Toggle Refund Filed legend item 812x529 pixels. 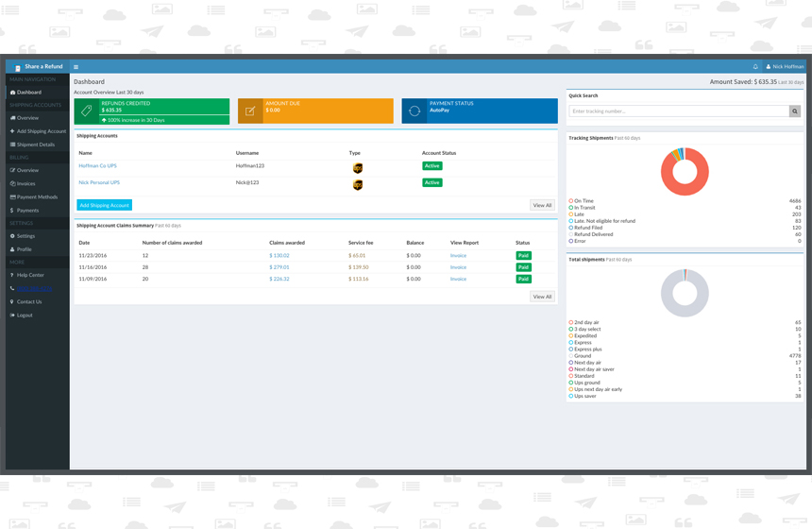tap(585, 228)
